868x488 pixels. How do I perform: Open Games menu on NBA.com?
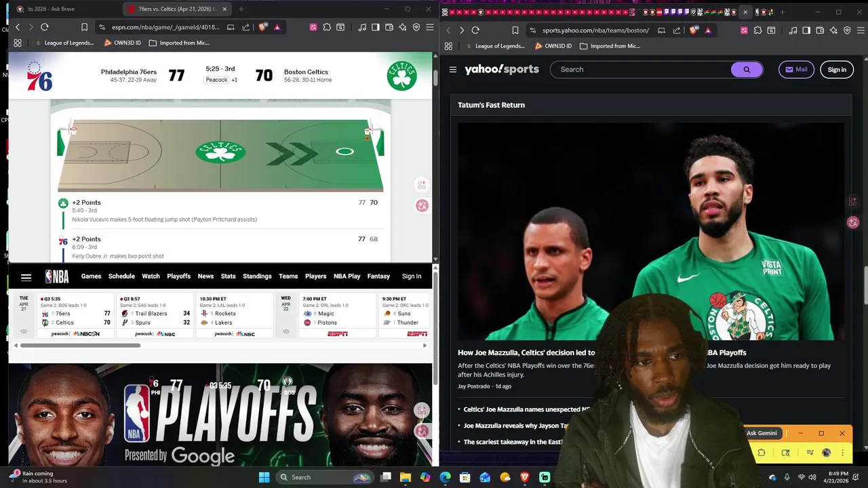91,276
